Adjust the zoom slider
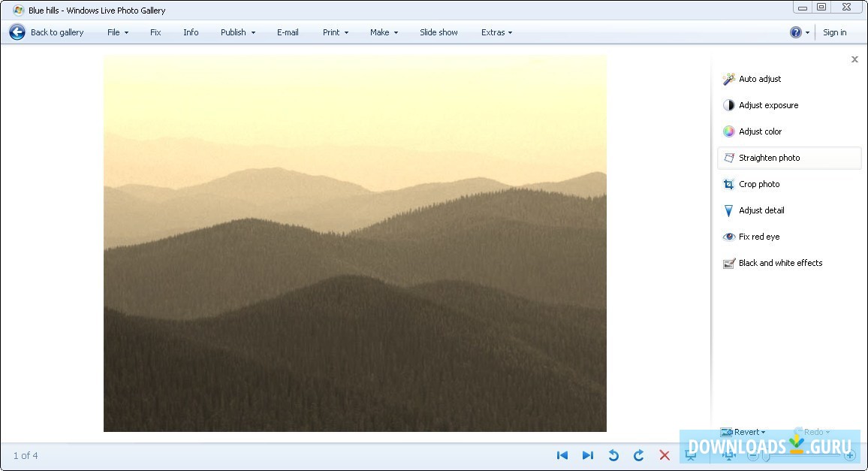Image resolution: width=868 pixels, height=471 pixels. tap(766, 455)
